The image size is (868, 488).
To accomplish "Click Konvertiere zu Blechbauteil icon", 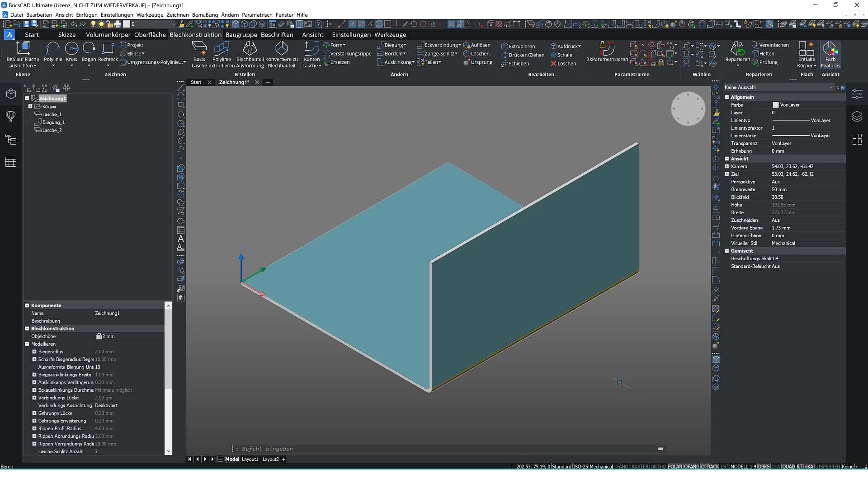I will pos(281,54).
